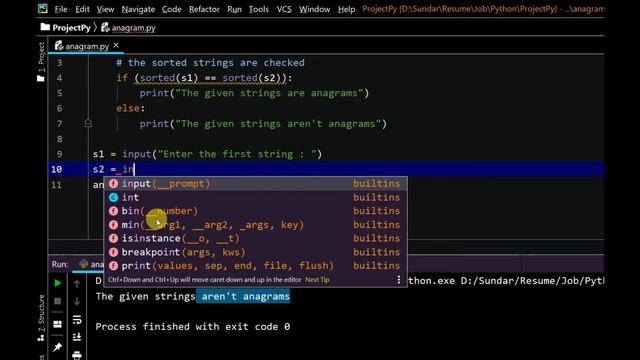
Task: Toggle soft-wrap in Run console
Action: (x=77, y=319)
